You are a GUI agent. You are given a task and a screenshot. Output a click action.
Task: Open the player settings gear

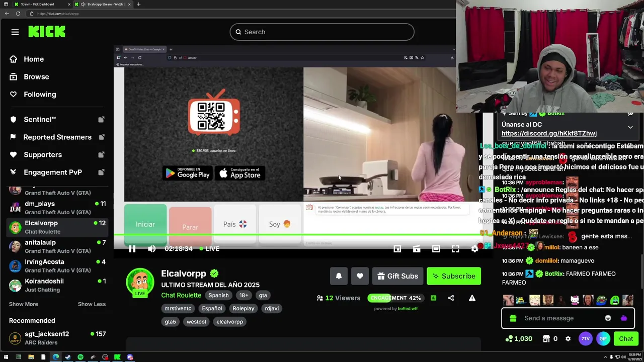tap(474, 249)
